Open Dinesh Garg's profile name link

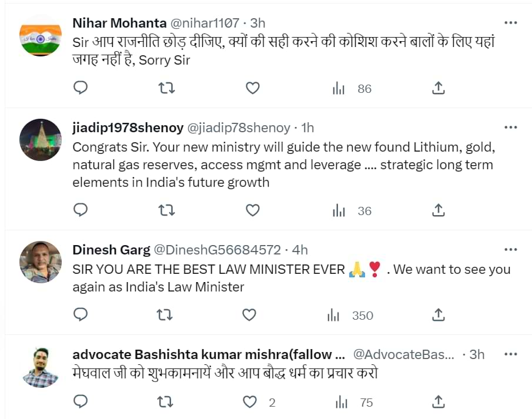(x=111, y=250)
